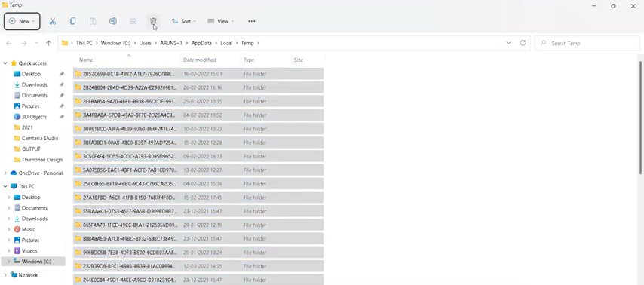Open the Sort dropdown menu
This screenshot has width=644, height=285.
(183, 21)
